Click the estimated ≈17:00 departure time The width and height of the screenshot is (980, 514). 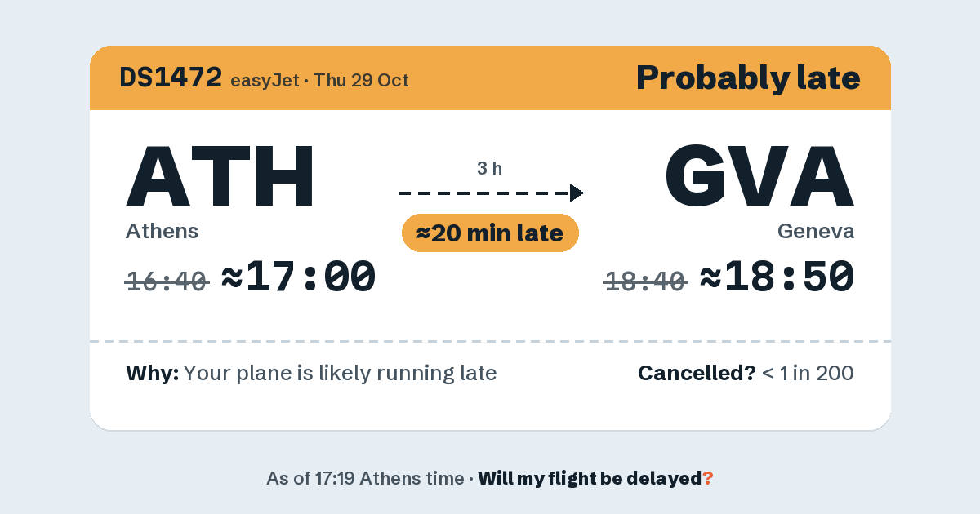(x=299, y=277)
